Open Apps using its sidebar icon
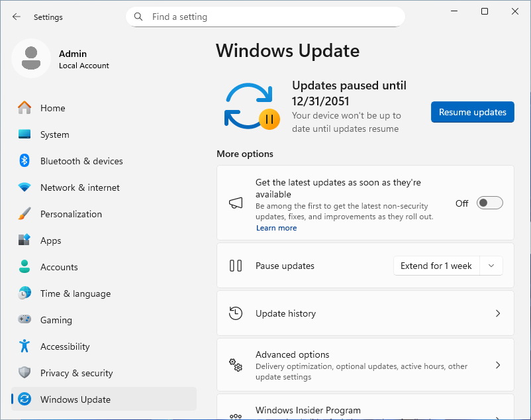 pyautogui.click(x=24, y=240)
